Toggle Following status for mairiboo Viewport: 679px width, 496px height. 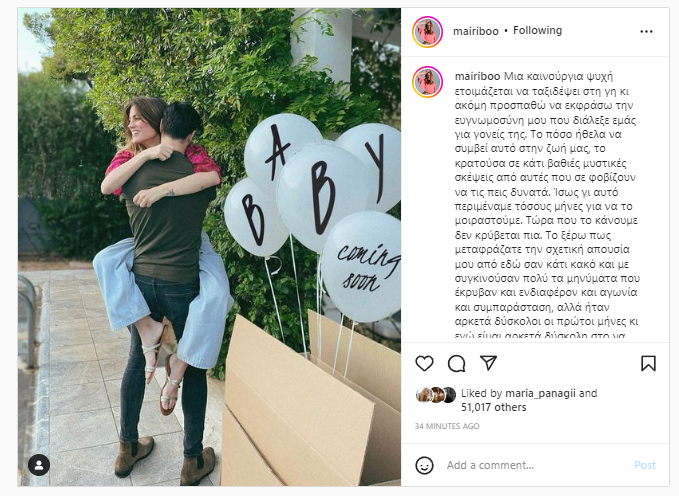tap(537, 30)
